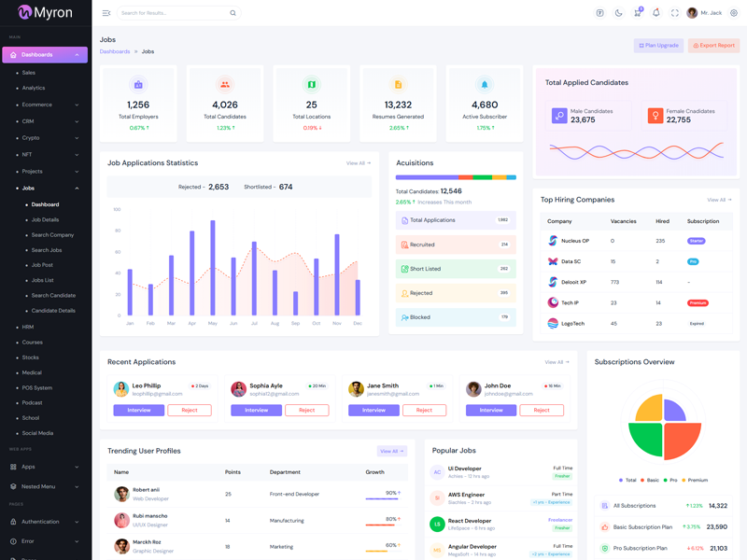The image size is (747, 560).
Task: Open Search Company in Jobs menu
Action: point(52,235)
